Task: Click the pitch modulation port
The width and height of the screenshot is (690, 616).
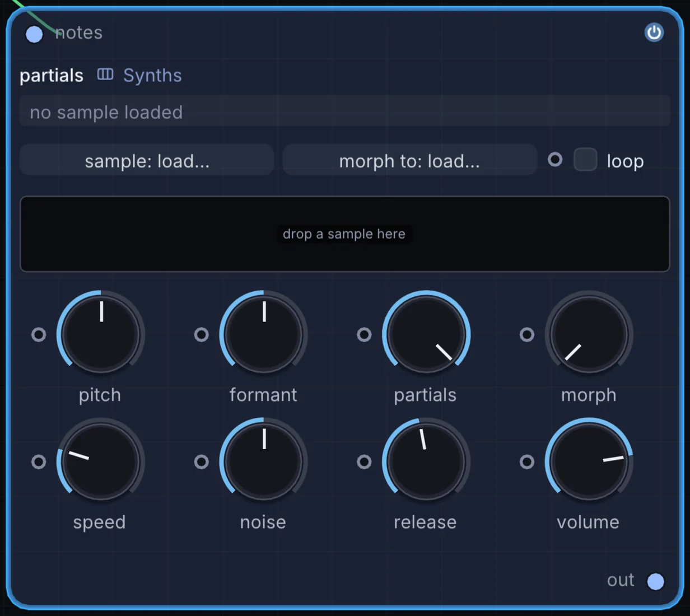Action: click(x=39, y=334)
